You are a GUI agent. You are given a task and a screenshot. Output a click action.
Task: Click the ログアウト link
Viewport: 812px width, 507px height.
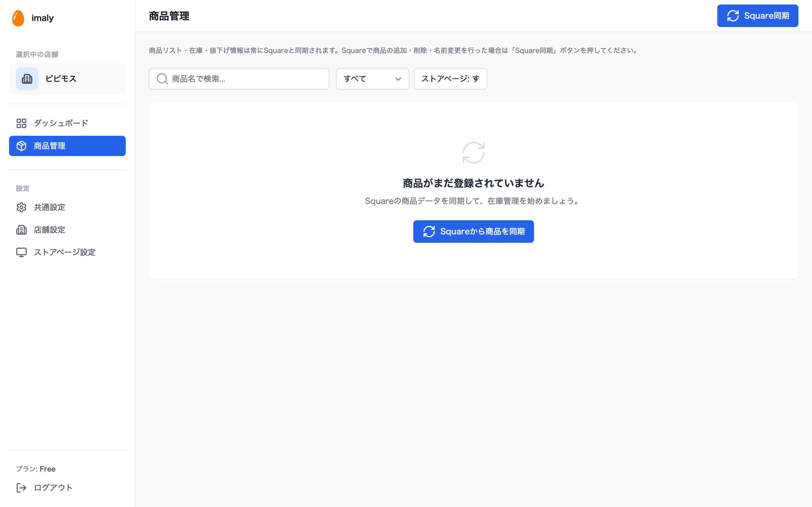[53, 488]
